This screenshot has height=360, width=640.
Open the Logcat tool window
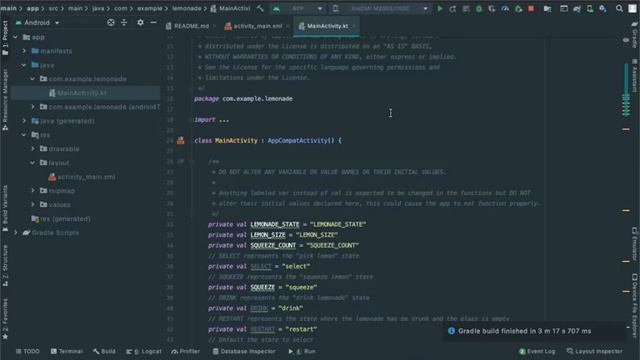[x=144, y=351]
